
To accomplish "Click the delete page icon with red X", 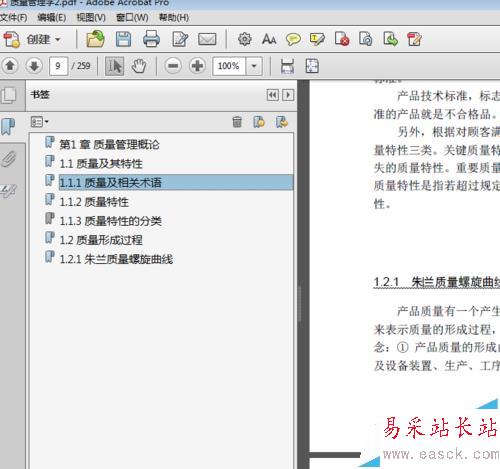I will [x=342, y=39].
